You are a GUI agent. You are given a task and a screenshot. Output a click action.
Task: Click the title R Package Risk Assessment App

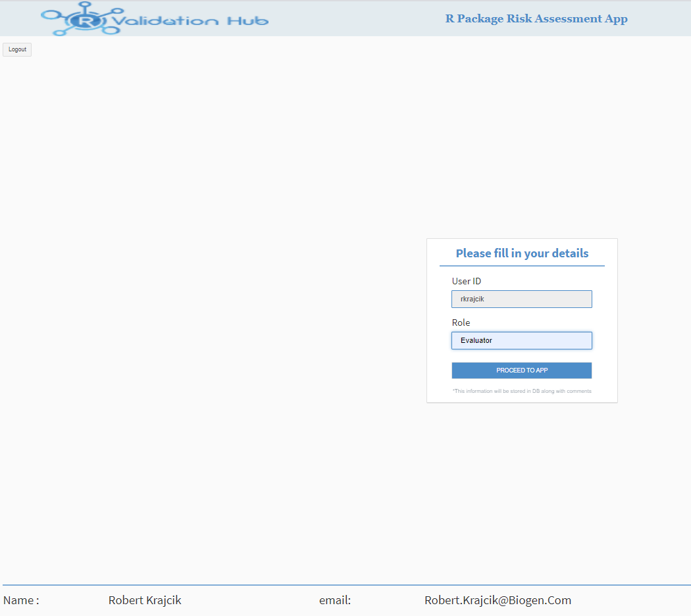536,18
